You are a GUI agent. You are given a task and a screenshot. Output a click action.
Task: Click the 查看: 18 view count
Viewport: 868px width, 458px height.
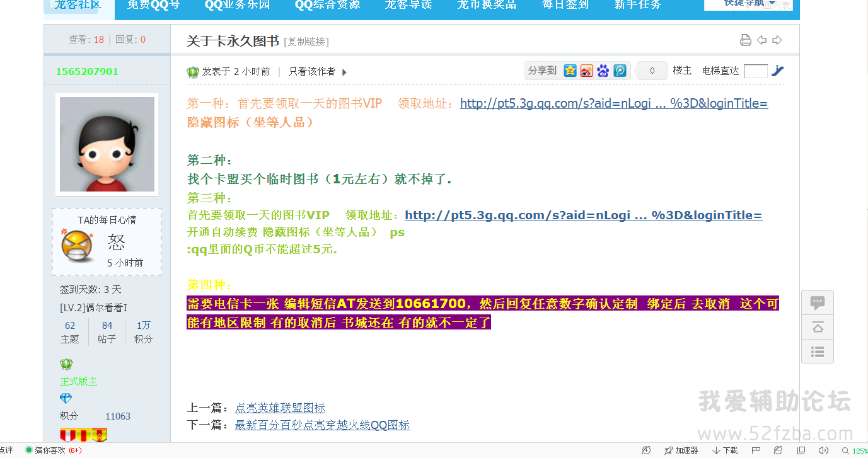(x=86, y=40)
